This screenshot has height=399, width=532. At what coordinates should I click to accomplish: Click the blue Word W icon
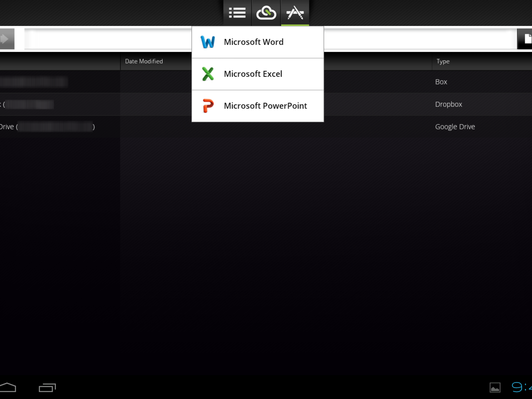click(208, 42)
